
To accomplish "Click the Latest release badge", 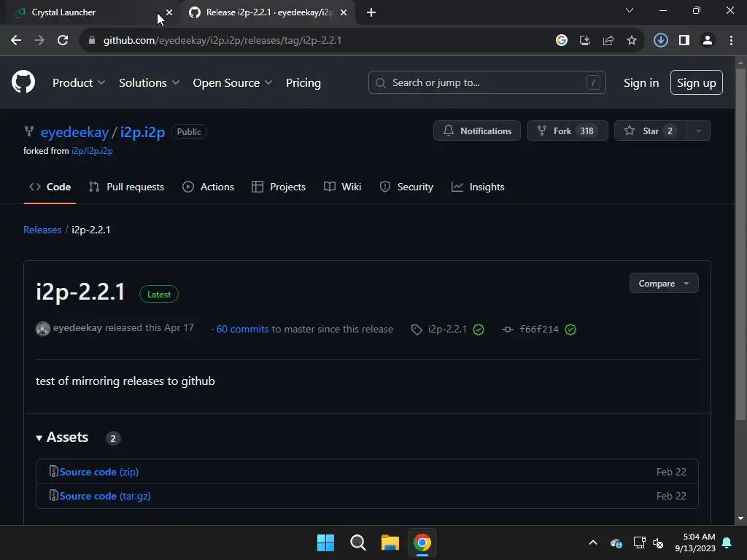I will coord(159,295).
